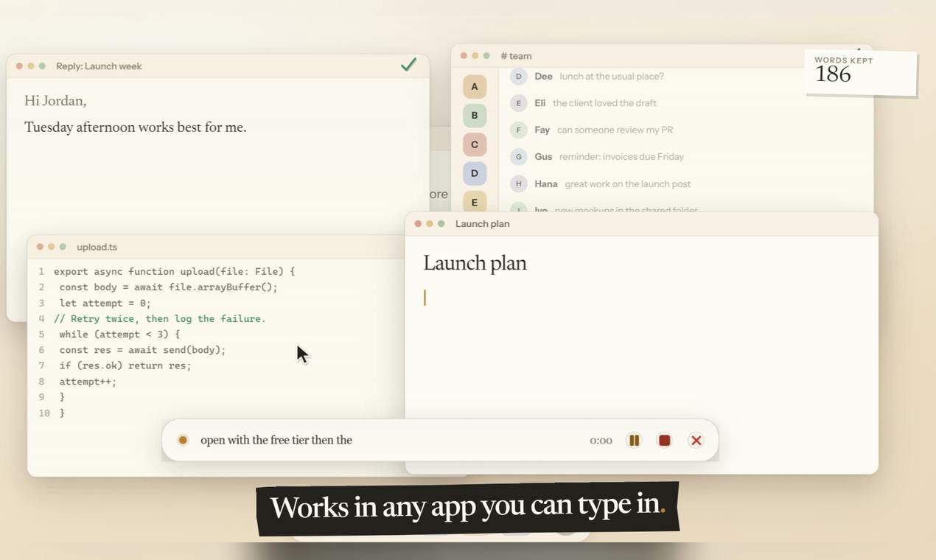Click Hana's round avatar in the message list
The image size is (936, 560).
519,183
